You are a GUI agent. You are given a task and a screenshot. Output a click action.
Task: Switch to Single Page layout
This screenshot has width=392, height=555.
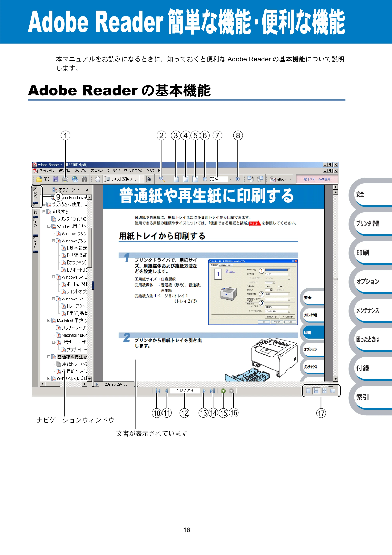point(308,391)
